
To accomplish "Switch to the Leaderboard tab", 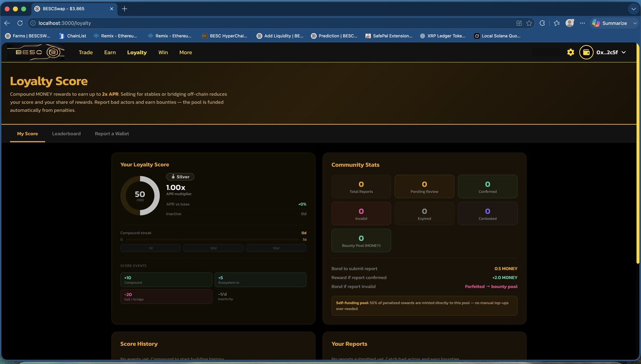I will click(x=66, y=133).
